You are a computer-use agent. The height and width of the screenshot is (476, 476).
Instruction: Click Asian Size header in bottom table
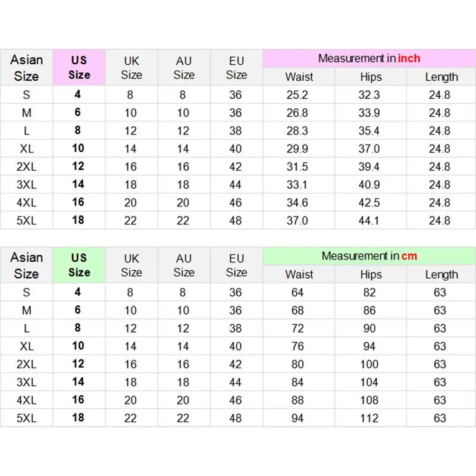point(26,265)
